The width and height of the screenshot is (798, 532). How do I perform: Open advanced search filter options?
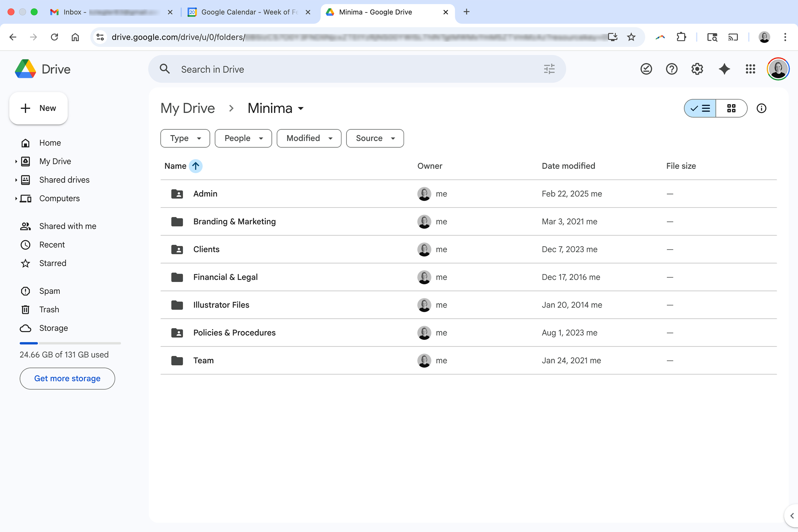click(549, 69)
